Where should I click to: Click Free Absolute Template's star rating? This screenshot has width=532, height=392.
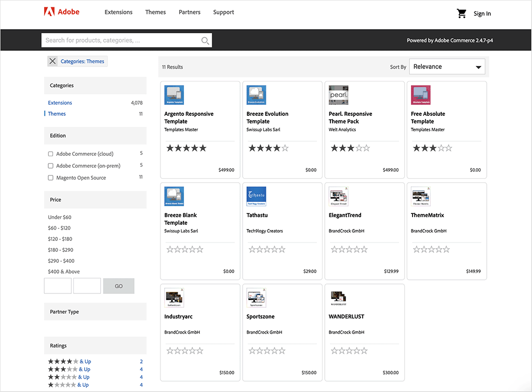(433, 148)
